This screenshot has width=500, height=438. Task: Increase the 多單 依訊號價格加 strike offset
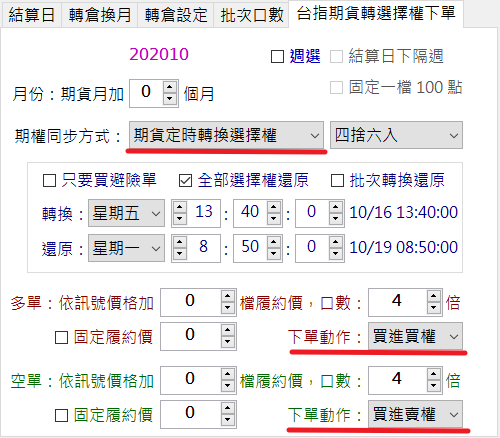coord(228,296)
